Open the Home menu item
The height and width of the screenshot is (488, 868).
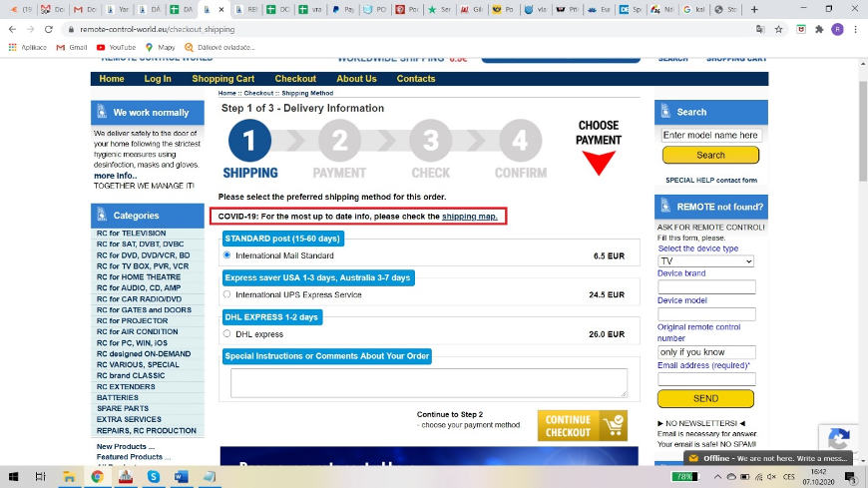pos(112,79)
